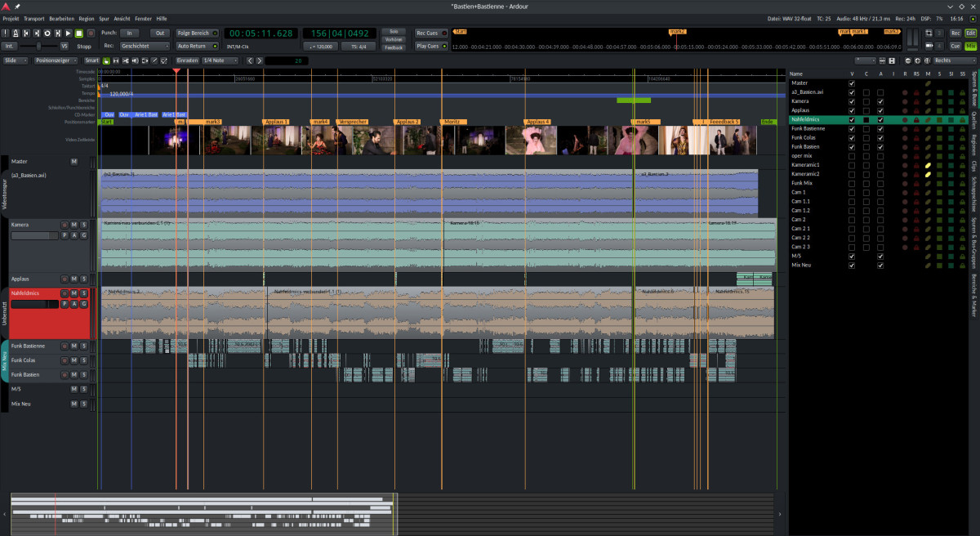The height and width of the screenshot is (536, 980).
Task: Toggle Mix Neu active checkbox in list
Action: 880,265
